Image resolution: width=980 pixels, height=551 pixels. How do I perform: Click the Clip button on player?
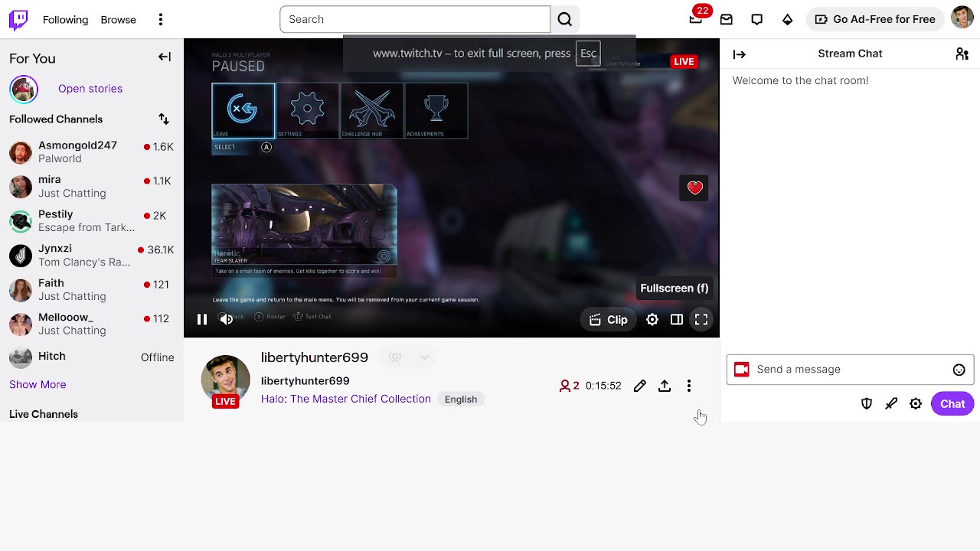point(609,320)
